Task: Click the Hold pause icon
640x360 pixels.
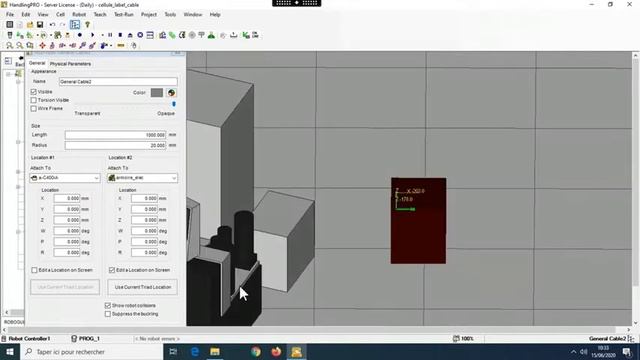Action: (x=110, y=35)
